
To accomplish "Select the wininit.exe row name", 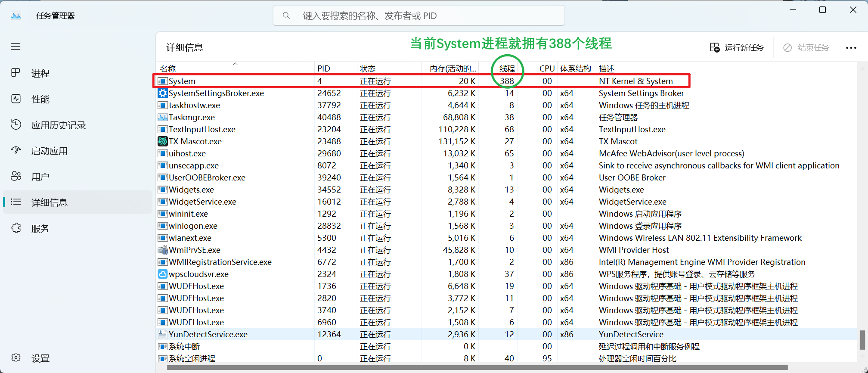I will (188, 214).
